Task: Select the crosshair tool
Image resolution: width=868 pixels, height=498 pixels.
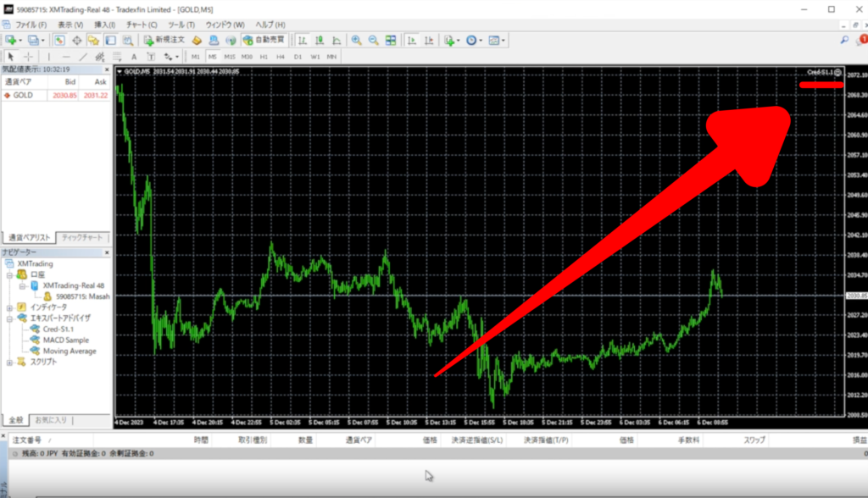Action: click(x=27, y=56)
